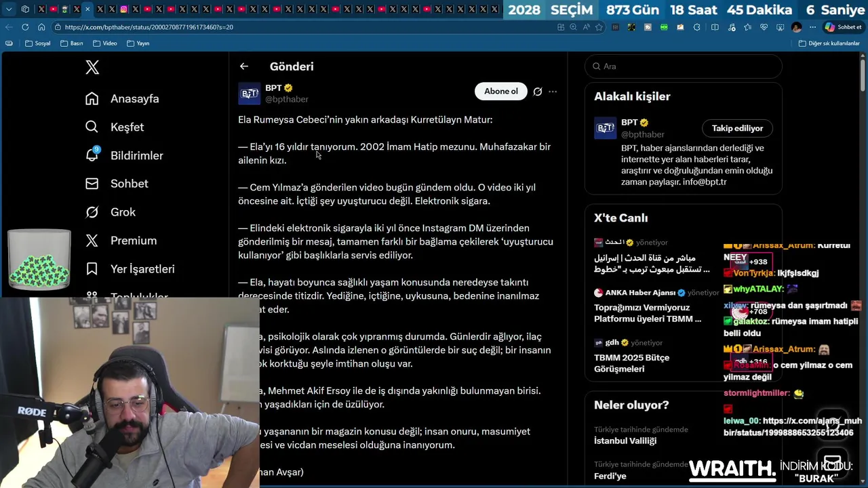The width and height of the screenshot is (868, 488).
Task: Click the Neler oluyor? heading
Action: [631, 405]
